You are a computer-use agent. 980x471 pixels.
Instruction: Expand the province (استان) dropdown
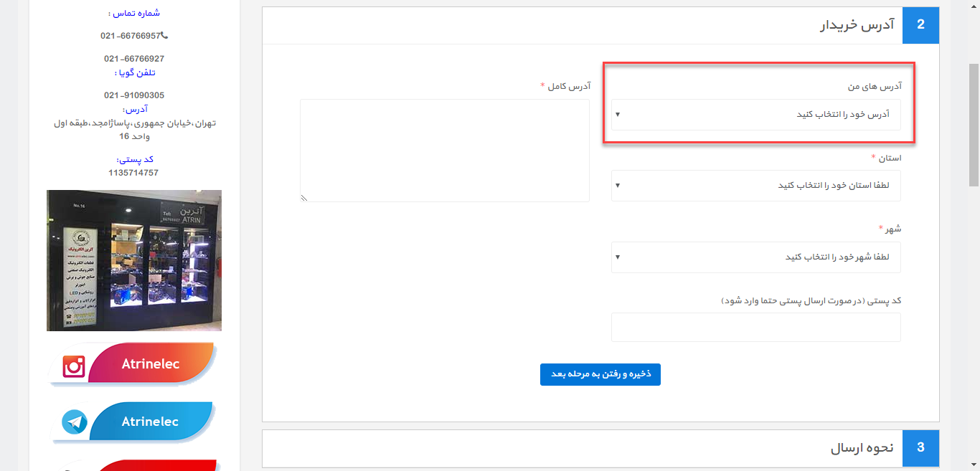[x=756, y=186]
